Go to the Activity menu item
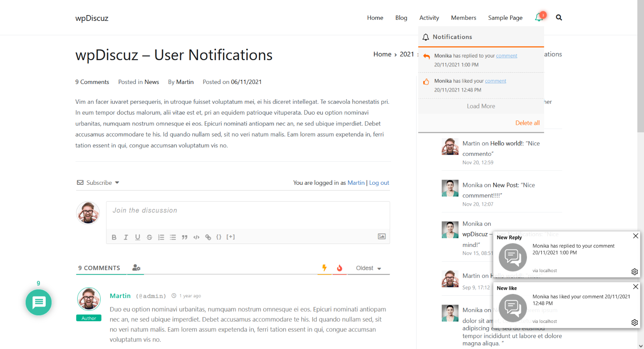The image size is (644, 349). tap(429, 18)
